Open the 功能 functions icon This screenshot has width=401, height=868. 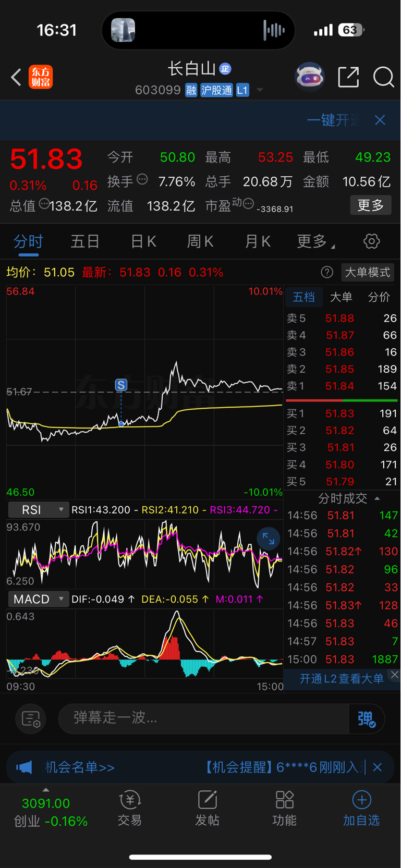tap(284, 808)
